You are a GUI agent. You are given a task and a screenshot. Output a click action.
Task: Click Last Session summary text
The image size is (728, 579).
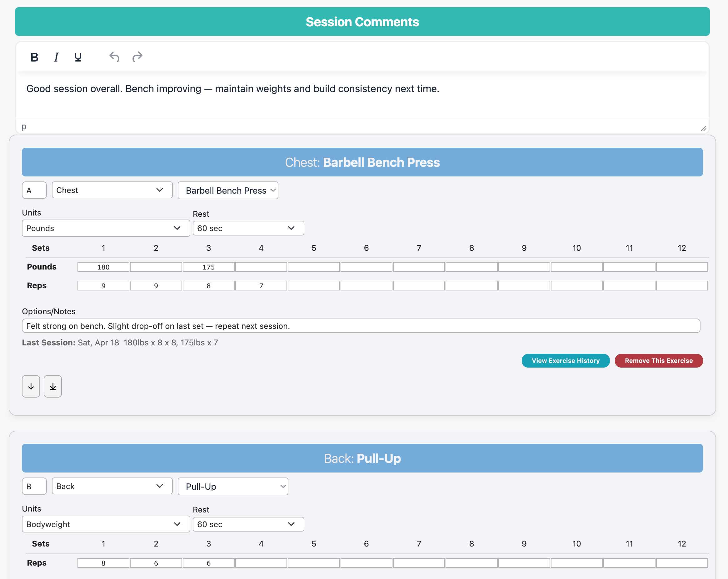click(120, 343)
